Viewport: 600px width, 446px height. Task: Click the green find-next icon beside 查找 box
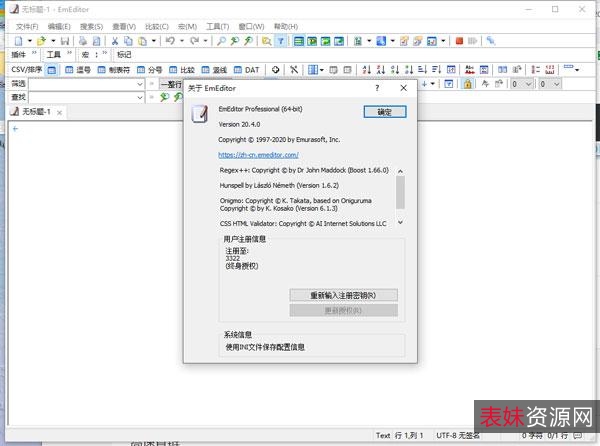(x=165, y=97)
